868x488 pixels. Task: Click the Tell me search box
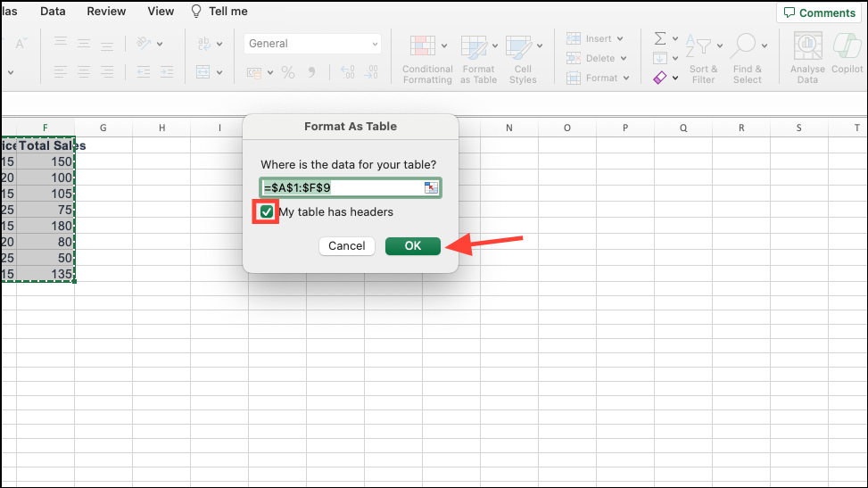pos(219,11)
